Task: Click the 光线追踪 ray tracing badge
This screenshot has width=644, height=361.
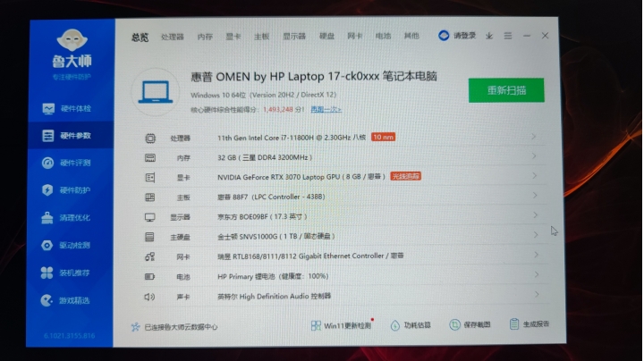Action: click(x=405, y=176)
